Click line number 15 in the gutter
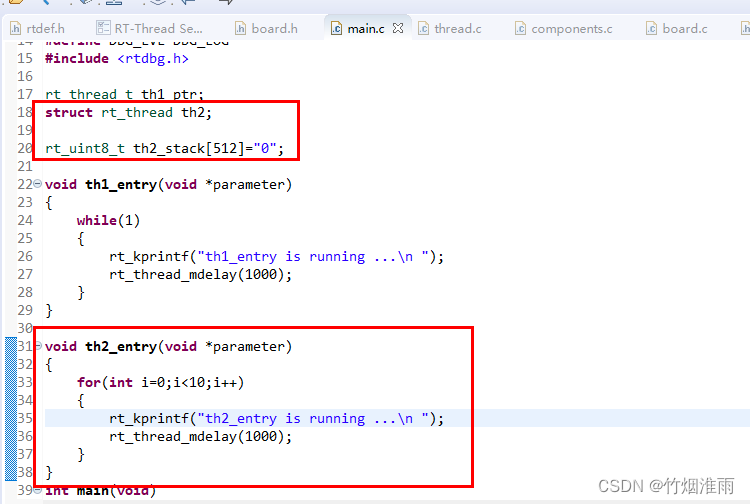This screenshot has width=750, height=504. [25, 58]
